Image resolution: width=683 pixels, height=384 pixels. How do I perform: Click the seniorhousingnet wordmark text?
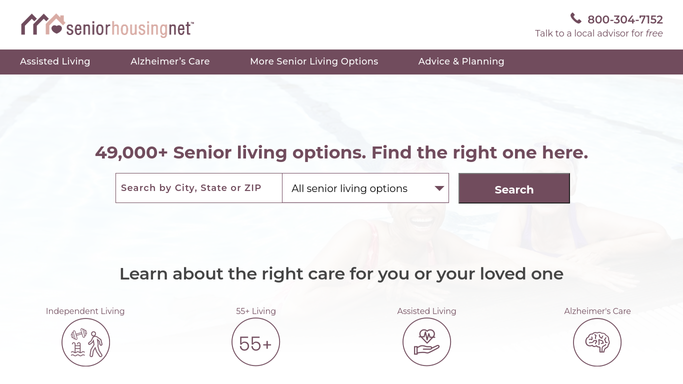point(130,28)
